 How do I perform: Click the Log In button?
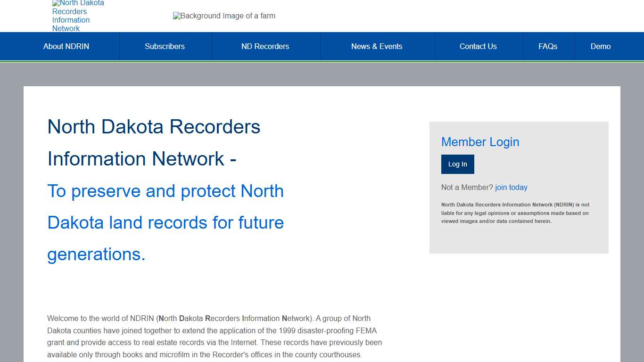pyautogui.click(x=457, y=164)
